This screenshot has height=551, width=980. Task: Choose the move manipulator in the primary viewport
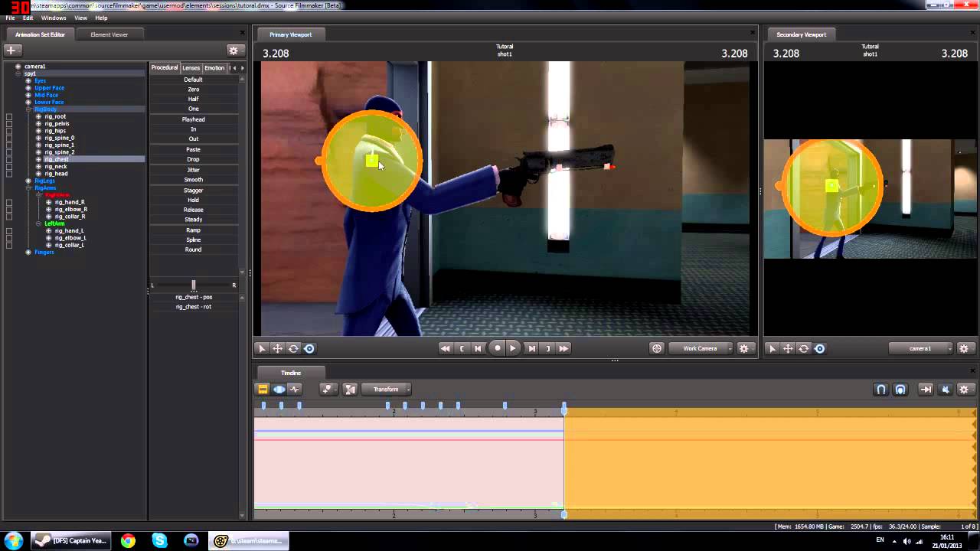click(277, 348)
